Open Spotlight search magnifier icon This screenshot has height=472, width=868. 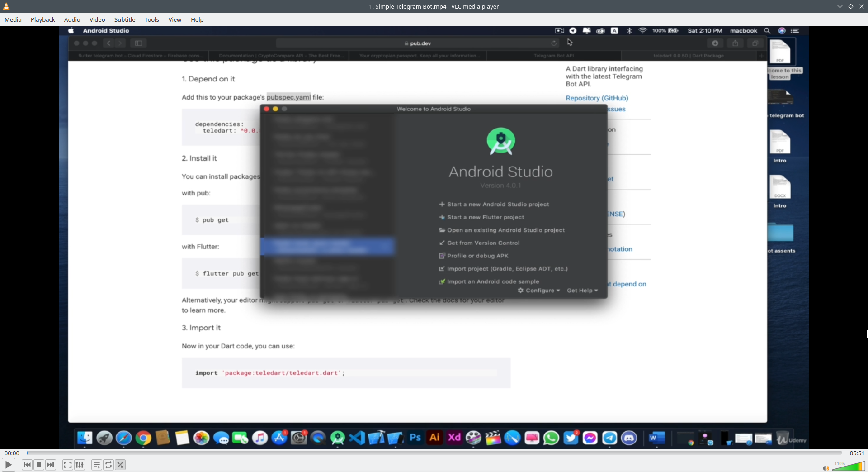tap(767, 31)
